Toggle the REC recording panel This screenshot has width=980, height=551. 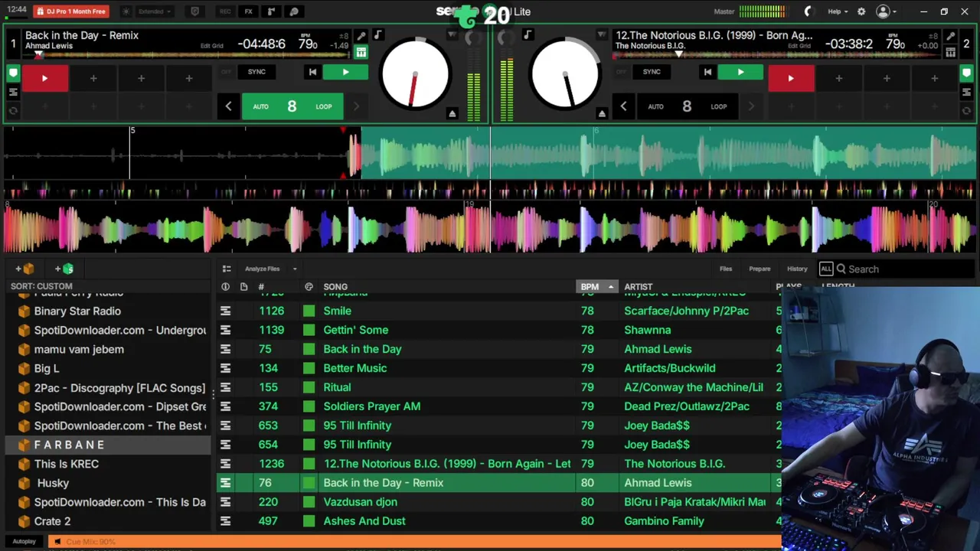225,11
